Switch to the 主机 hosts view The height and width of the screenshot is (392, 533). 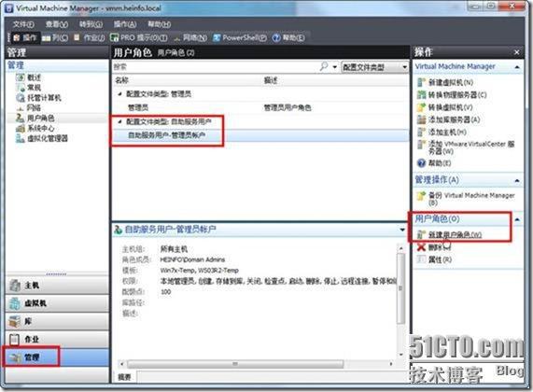pyautogui.click(x=57, y=286)
